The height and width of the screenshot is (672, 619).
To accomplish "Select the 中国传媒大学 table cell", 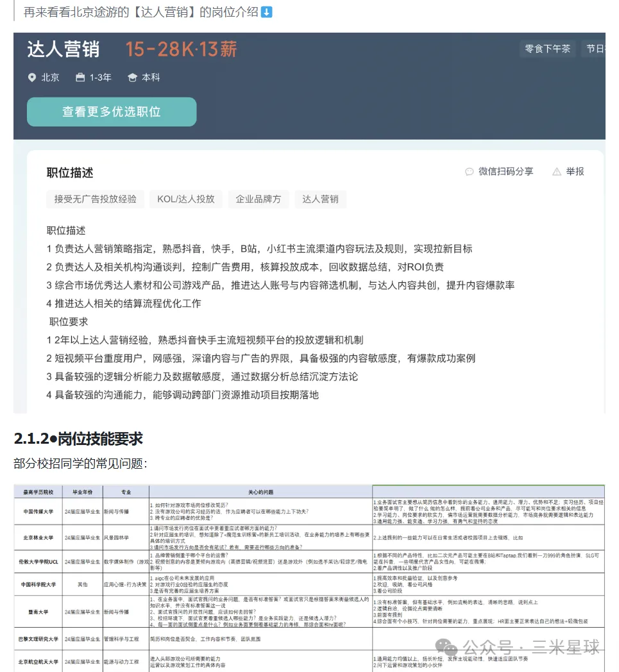I will [x=38, y=511].
